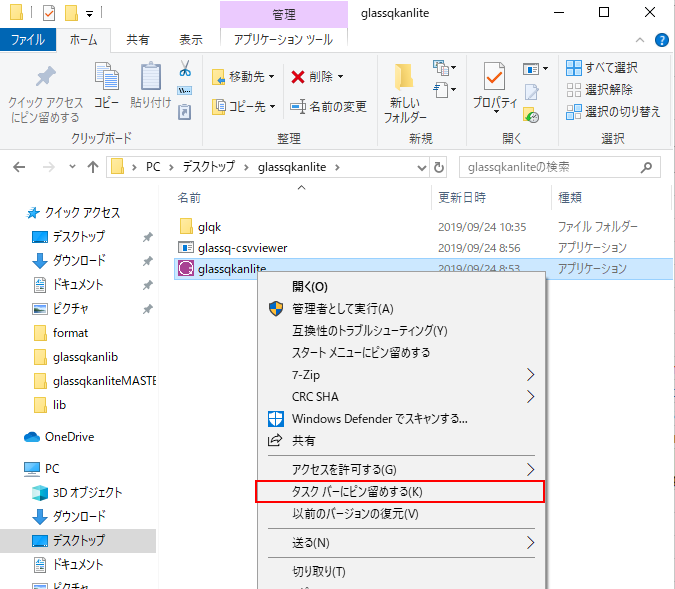
Task: Sort by the 更新日時 column header
Action: tap(462, 198)
